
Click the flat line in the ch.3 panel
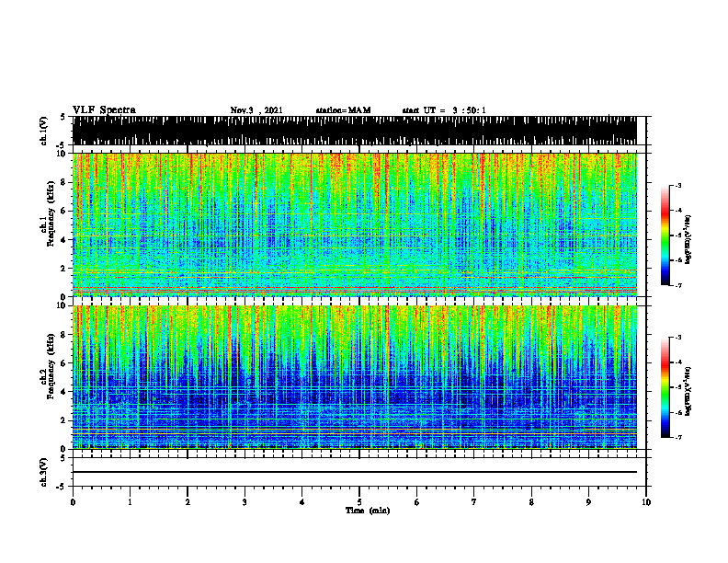pos(354,472)
